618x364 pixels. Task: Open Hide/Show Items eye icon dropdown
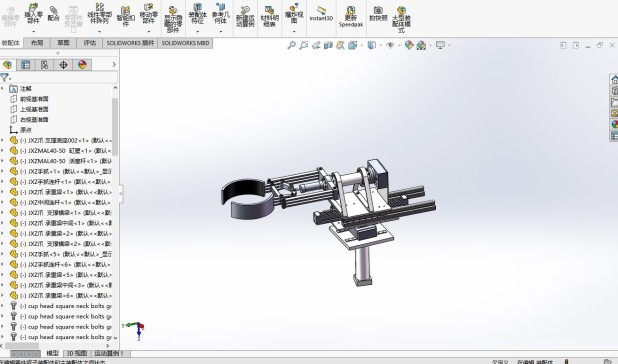click(x=390, y=45)
